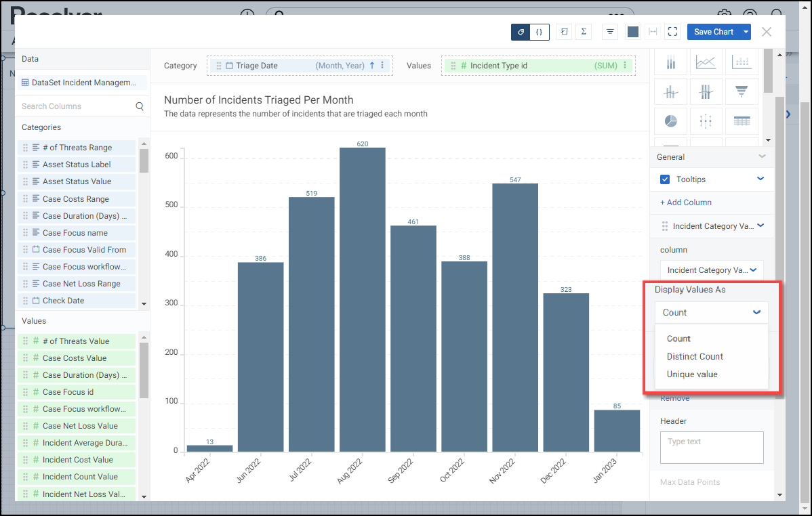Choose the funnel chart type icon
Image resolution: width=812 pixels, height=516 pixels.
[742, 91]
